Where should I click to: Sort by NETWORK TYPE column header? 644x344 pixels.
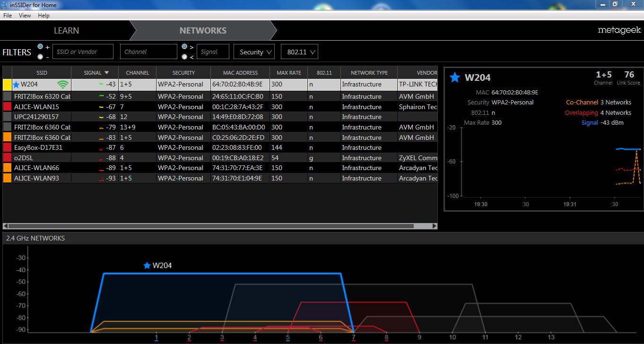pos(369,73)
